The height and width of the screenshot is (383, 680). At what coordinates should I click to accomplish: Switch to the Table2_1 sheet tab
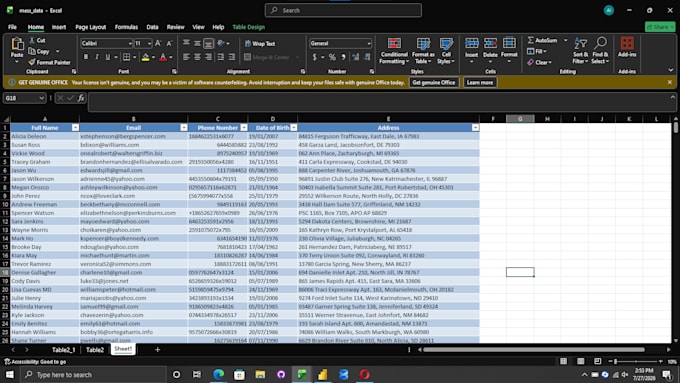click(63, 350)
